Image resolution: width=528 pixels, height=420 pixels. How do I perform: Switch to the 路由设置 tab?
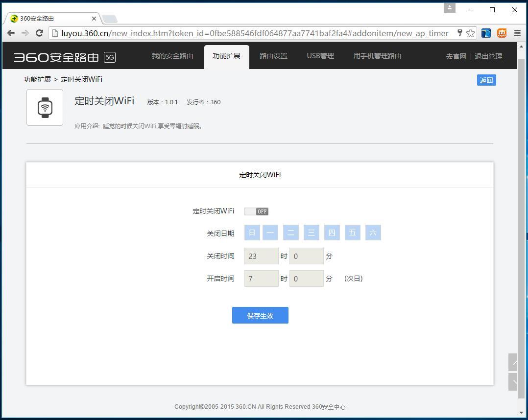point(273,56)
